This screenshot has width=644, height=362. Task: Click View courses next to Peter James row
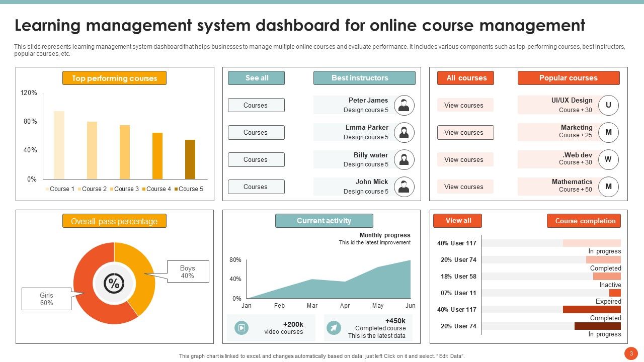(465, 105)
